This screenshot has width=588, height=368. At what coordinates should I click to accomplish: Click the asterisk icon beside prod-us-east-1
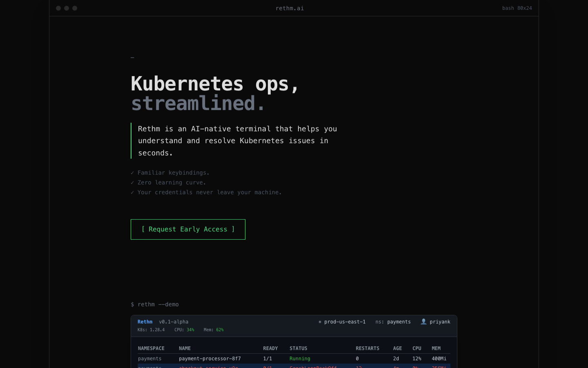320,322
